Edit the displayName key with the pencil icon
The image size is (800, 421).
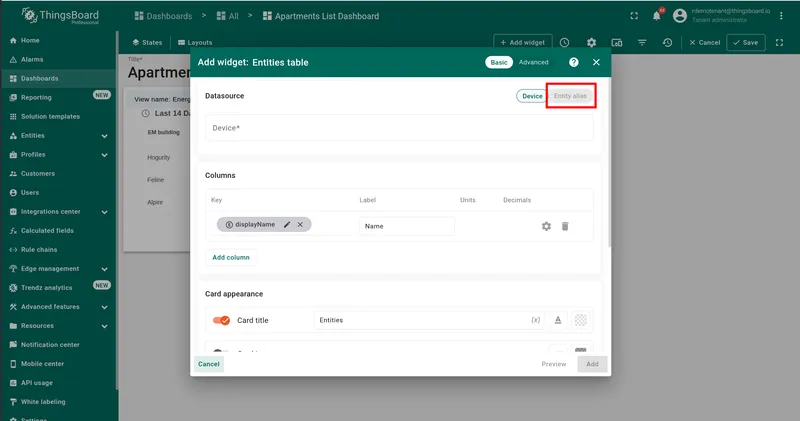(x=287, y=225)
